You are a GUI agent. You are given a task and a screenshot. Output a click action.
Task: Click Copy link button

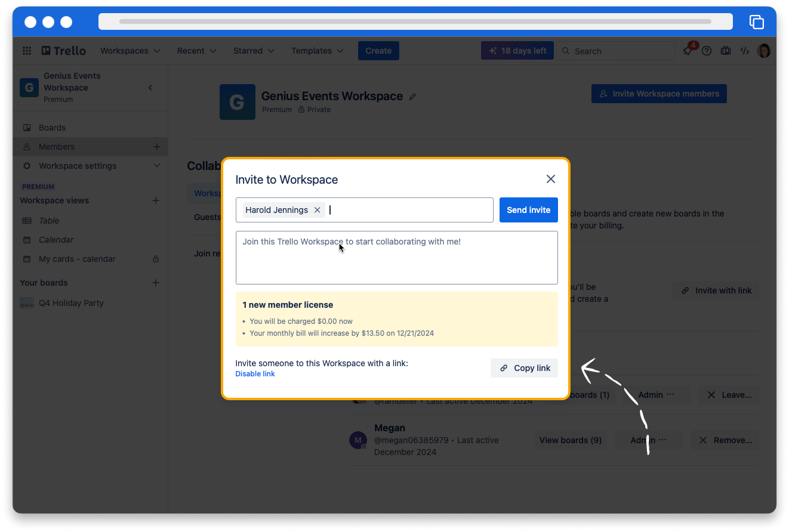pos(524,368)
